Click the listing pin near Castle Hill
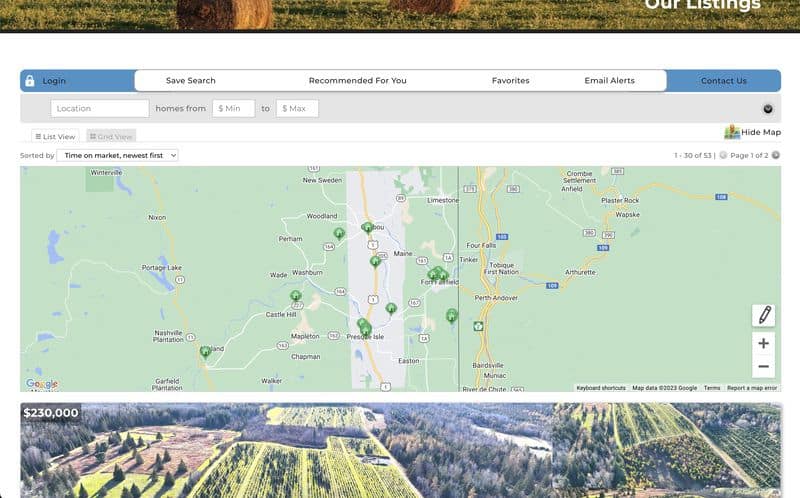Image resolution: width=800 pixels, height=498 pixels. click(x=295, y=296)
